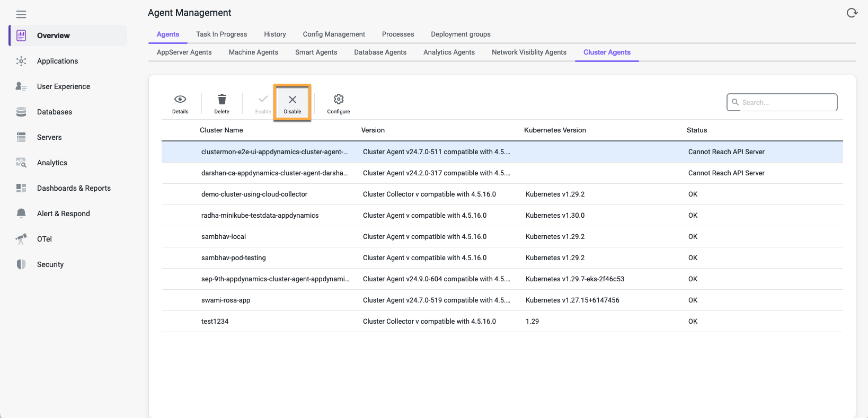The height and width of the screenshot is (418, 868).
Task: Select the Database Agents sub-tab
Action: click(380, 52)
